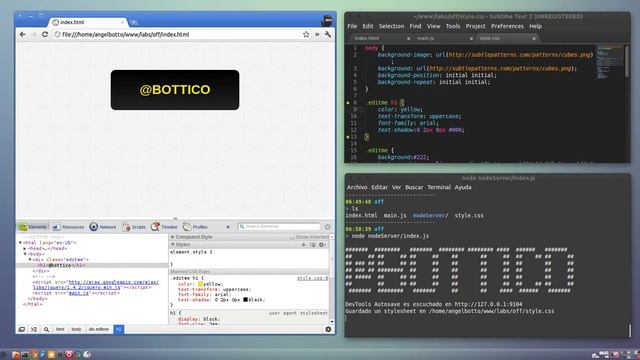Open the Resources panel in DevTools

[x=68, y=227]
